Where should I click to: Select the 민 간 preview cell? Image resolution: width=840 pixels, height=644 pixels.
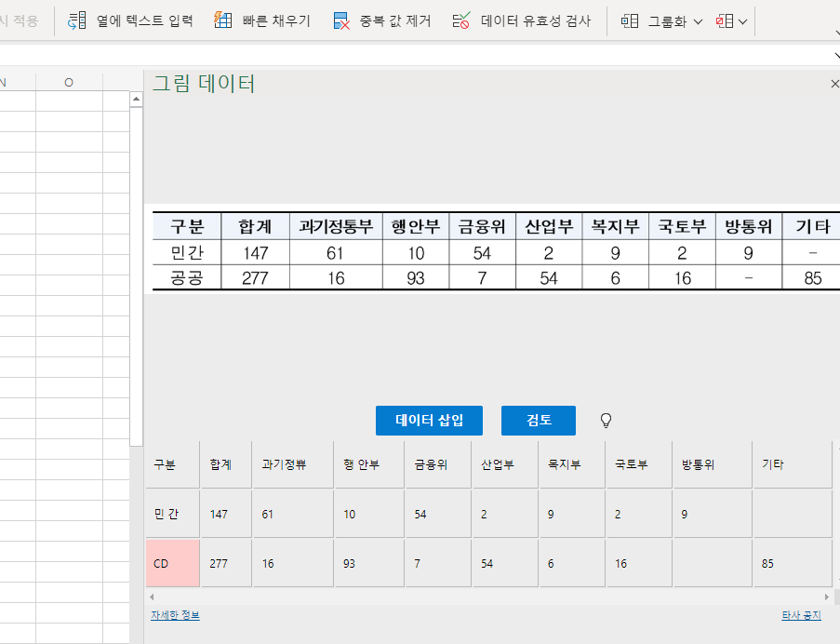pos(172,514)
